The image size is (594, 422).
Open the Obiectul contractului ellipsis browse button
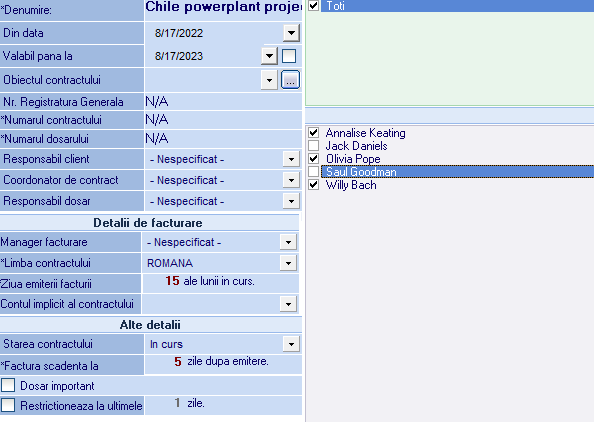pos(290,80)
